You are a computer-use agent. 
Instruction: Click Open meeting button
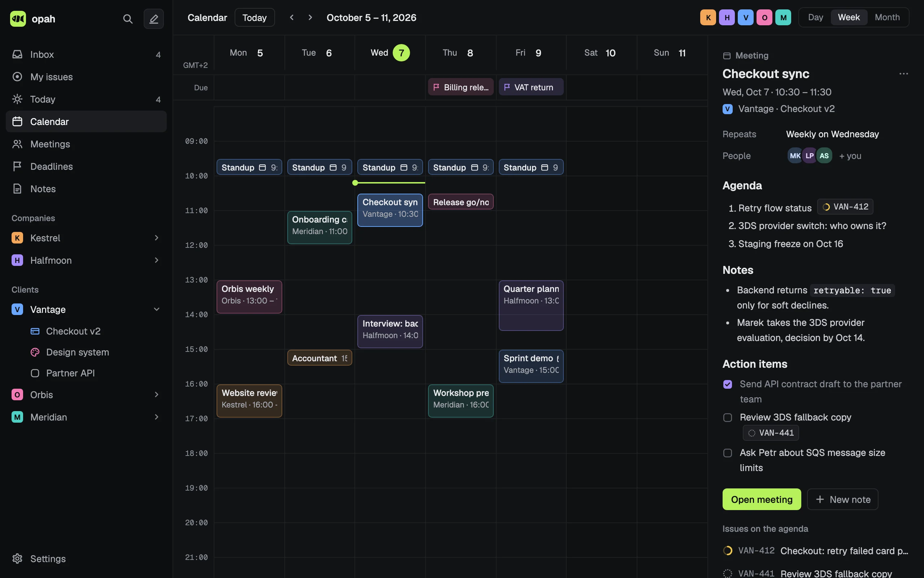coord(761,499)
